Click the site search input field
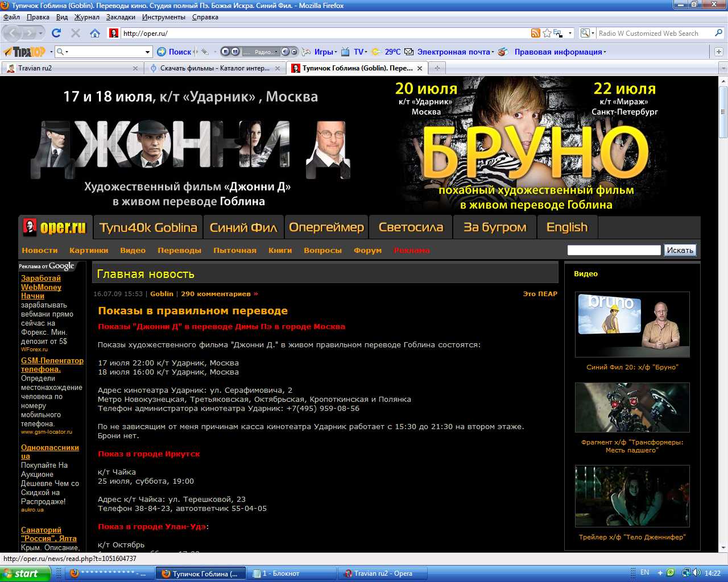Screen dimensions: 728x582 pyautogui.click(x=614, y=250)
